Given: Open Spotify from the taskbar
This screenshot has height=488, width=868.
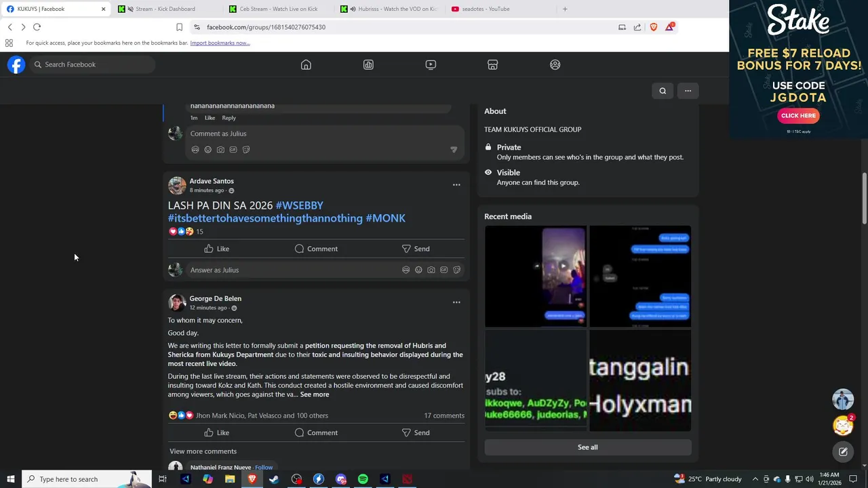Looking at the screenshot, I should 363,479.
